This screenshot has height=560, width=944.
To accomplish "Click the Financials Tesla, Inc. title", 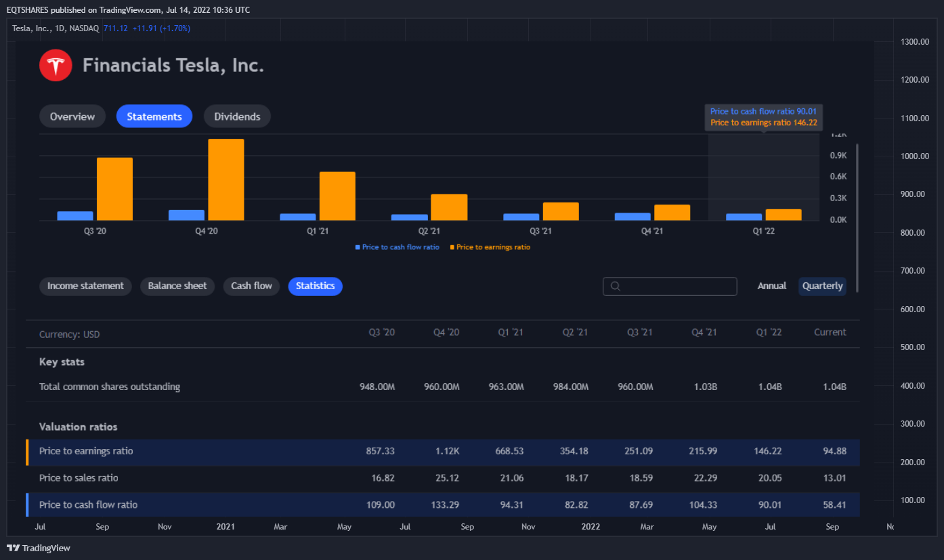I will 173,66.
